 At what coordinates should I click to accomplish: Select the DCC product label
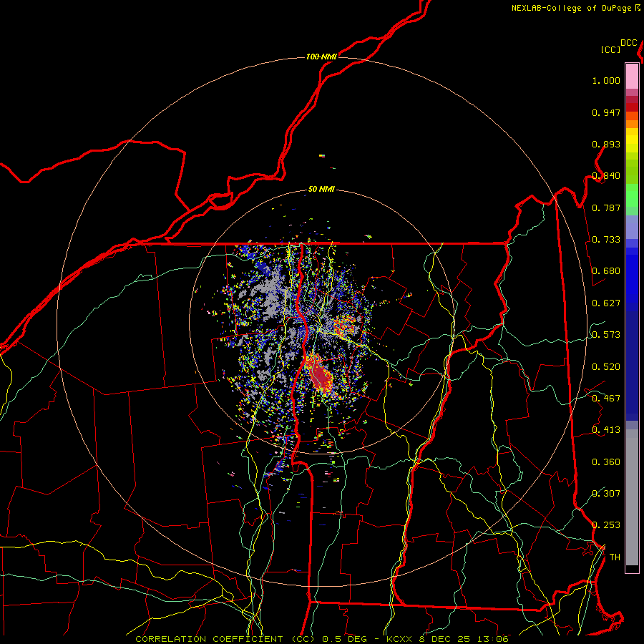628,43
